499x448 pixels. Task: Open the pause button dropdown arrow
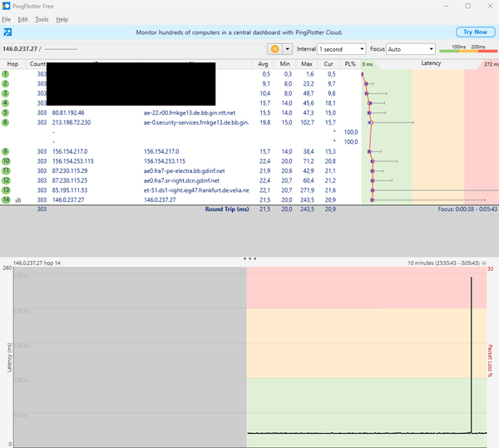(x=288, y=49)
